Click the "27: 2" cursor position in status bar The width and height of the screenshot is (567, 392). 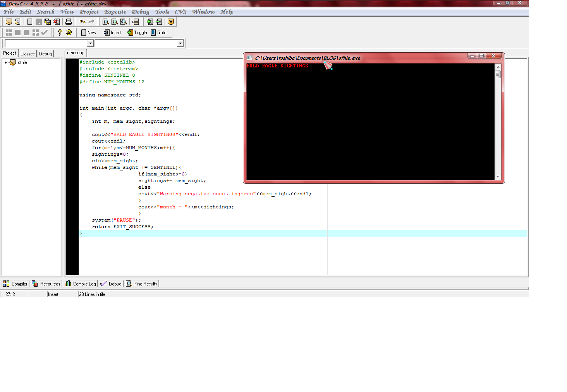pyautogui.click(x=10, y=294)
